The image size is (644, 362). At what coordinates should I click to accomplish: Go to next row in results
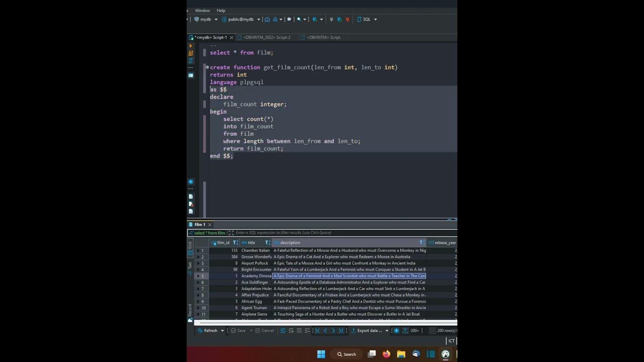(333, 330)
